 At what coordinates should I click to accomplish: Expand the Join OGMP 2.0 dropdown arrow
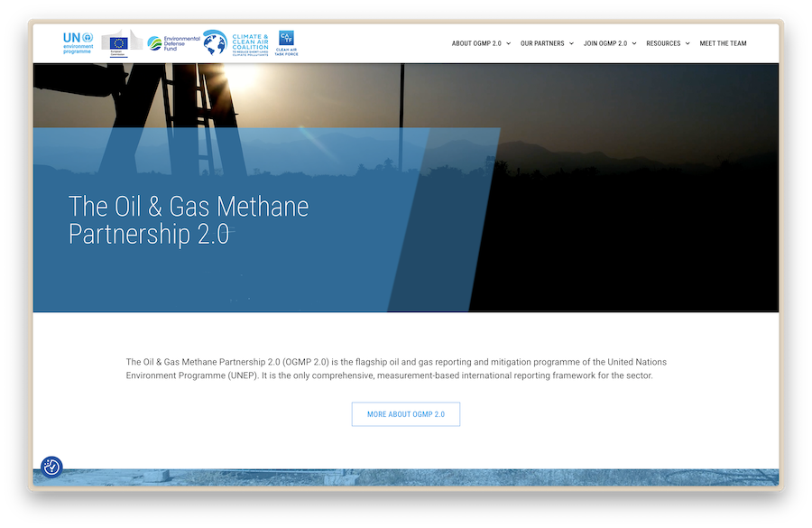click(634, 43)
